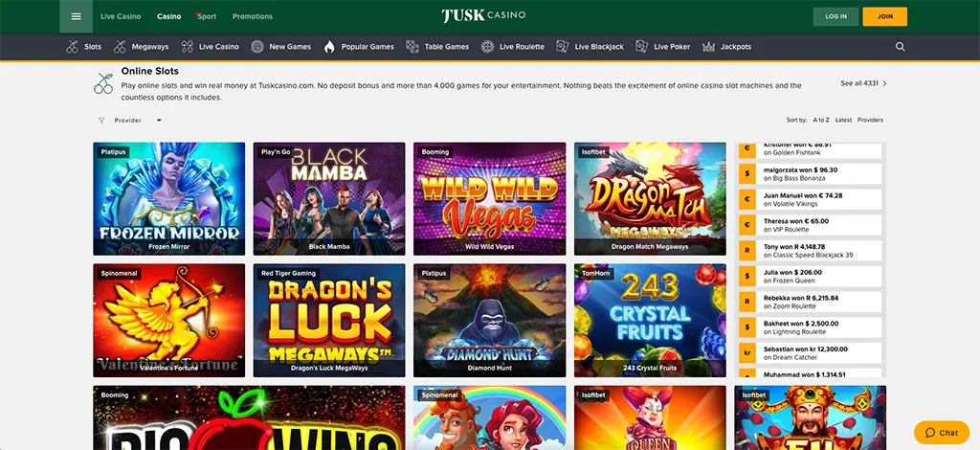
Task: Click the search magnifier icon
Action: tap(900, 46)
